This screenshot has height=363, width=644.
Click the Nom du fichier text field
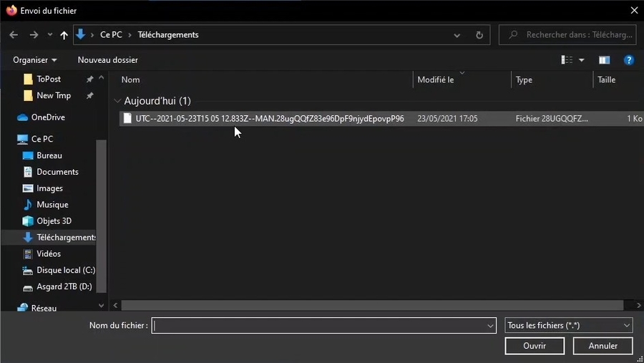[x=318, y=326]
